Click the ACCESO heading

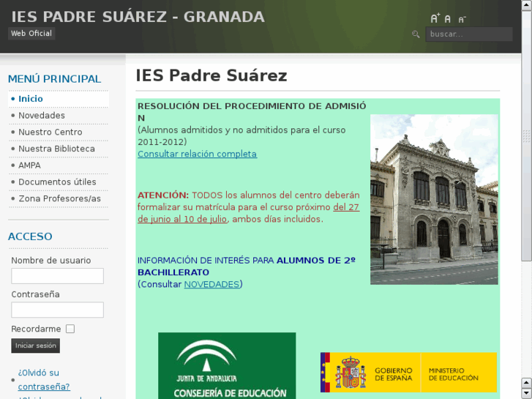point(30,236)
